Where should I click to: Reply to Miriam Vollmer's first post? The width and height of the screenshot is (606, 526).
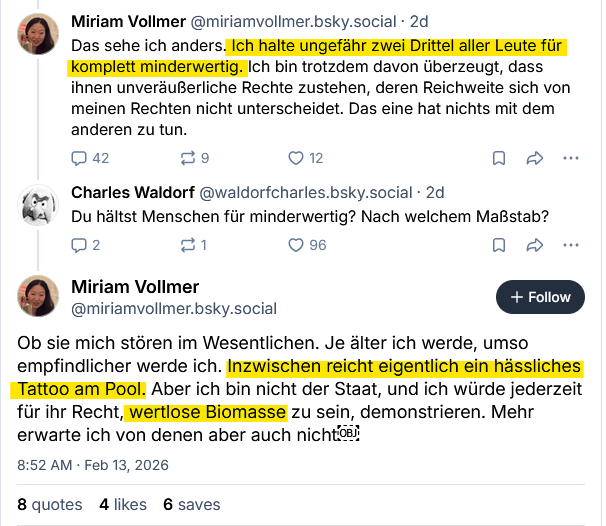(x=81, y=158)
